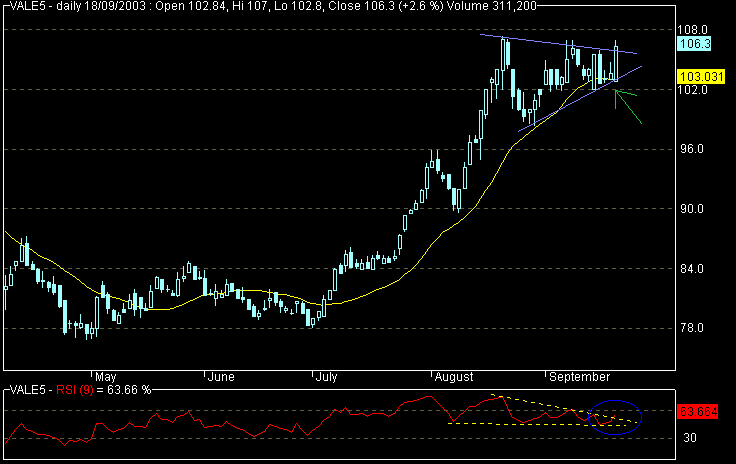Click the August date axis label

click(x=454, y=377)
